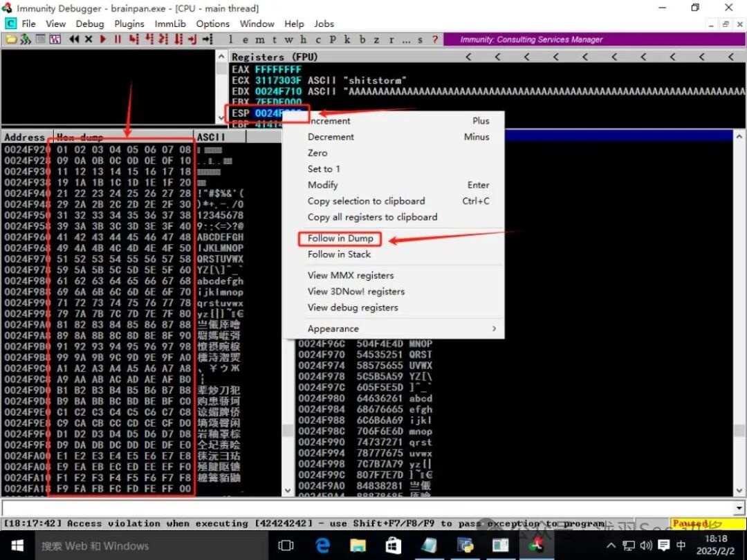Open the Window menu
747x560 pixels.
(257, 24)
